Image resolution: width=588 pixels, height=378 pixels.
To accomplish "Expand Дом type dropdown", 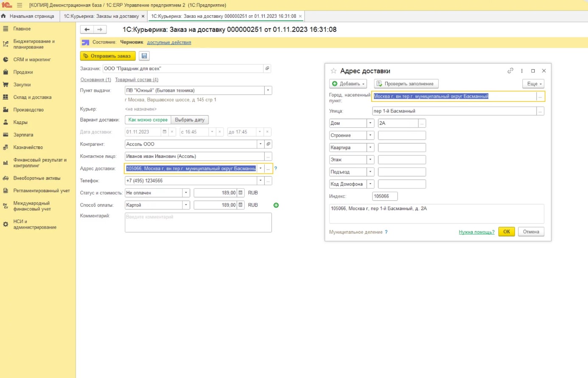I will pos(370,123).
